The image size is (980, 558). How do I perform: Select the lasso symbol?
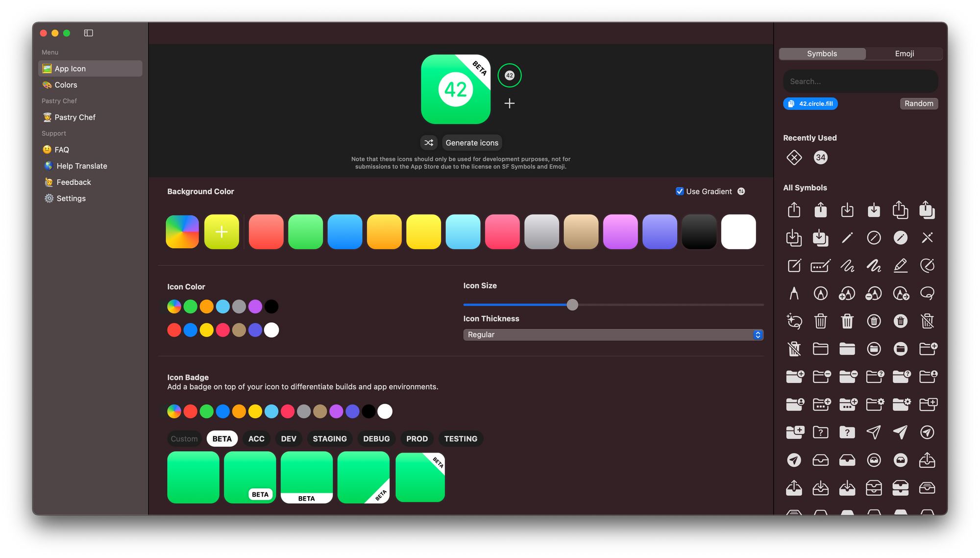(927, 293)
